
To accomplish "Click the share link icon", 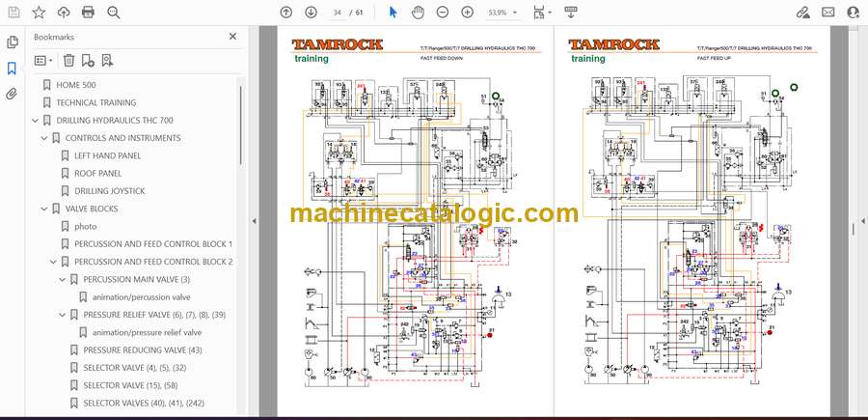I will coord(802,13).
